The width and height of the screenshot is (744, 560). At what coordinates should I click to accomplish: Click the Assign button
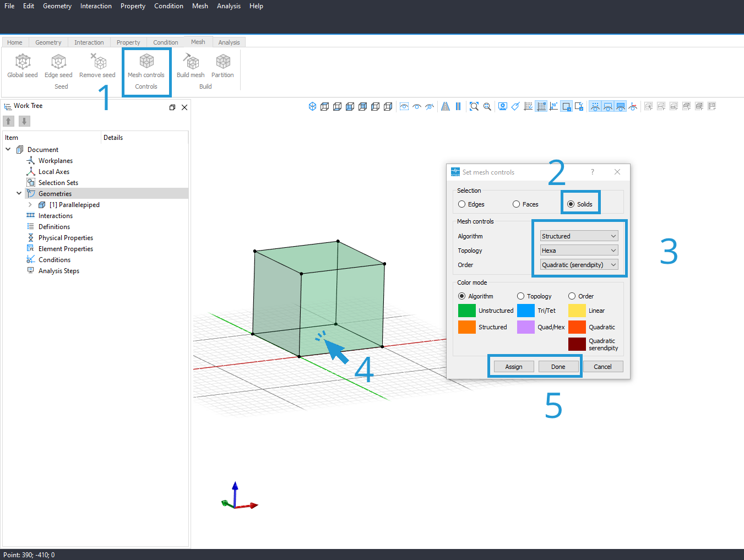coord(514,367)
